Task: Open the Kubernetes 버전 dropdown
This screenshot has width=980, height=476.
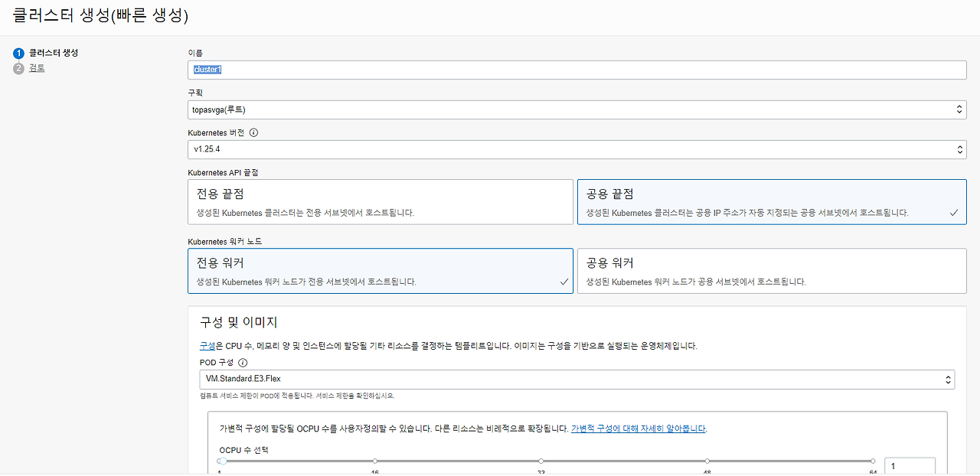Action: click(x=577, y=149)
